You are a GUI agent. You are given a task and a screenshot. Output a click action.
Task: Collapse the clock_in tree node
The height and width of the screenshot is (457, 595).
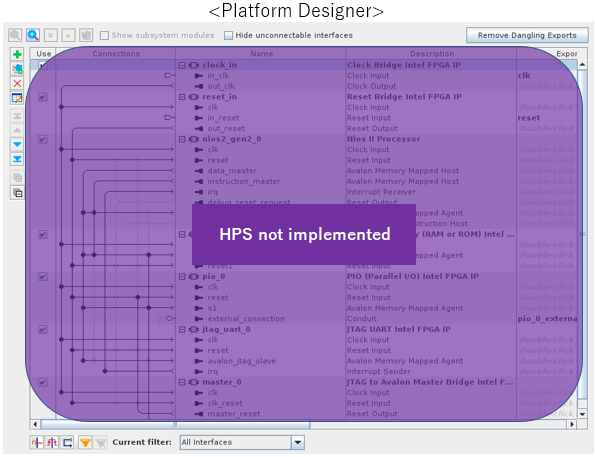pos(182,65)
